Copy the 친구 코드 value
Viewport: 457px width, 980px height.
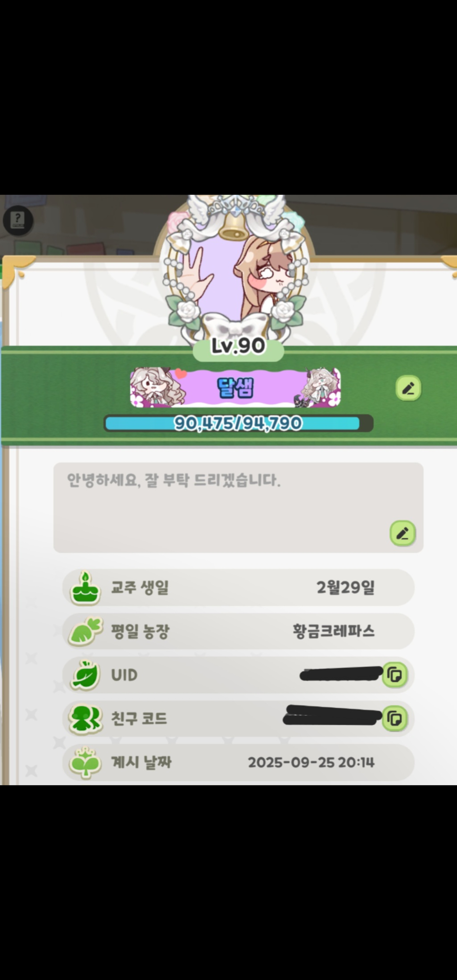tap(394, 718)
